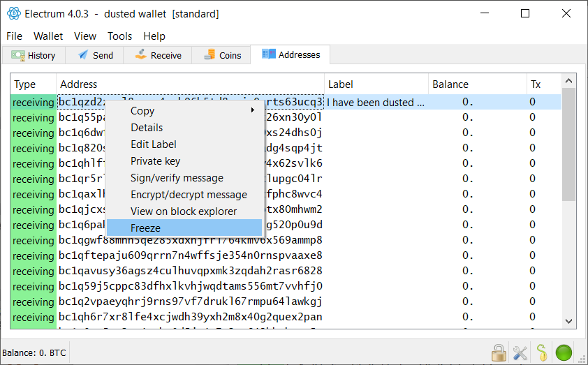Image resolution: width=588 pixels, height=365 pixels.
Task: Select Private key in context menu
Action: coord(184,161)
